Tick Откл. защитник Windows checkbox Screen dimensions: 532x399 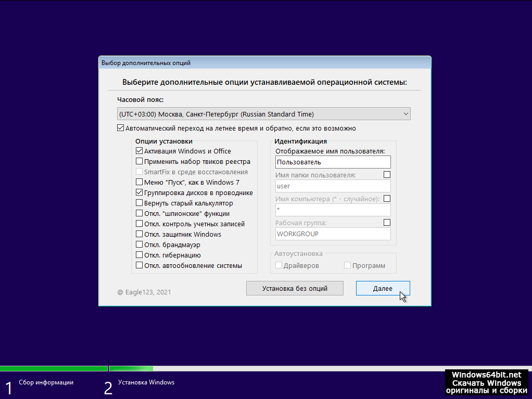pyautogui.click(x=139, y=234)
